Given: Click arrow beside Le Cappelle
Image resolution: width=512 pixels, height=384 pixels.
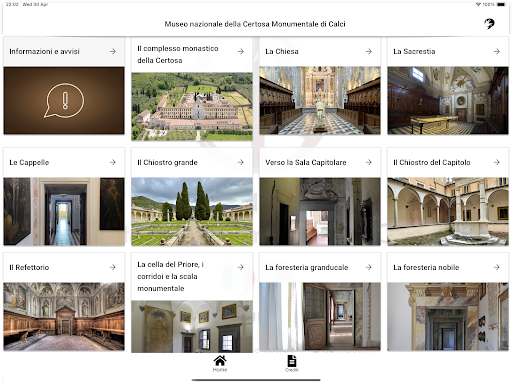Looking at the screenshot, I should (x=113, y=162).
